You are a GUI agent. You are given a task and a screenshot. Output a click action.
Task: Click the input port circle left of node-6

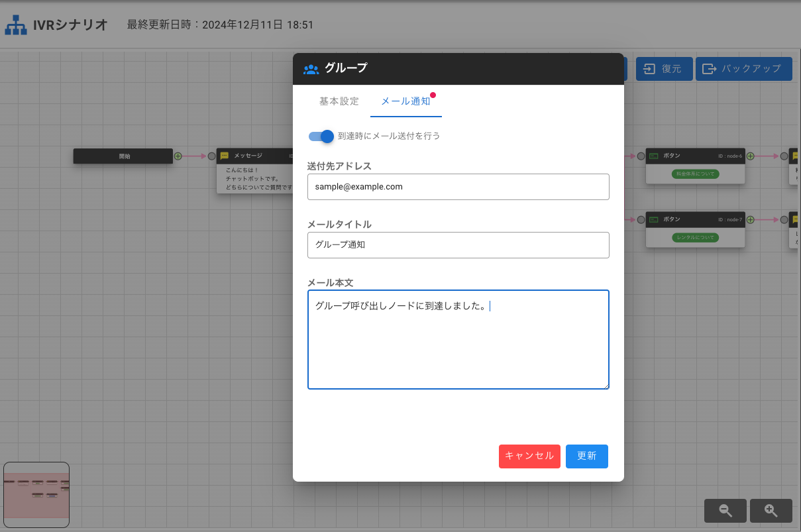(x=641, y=156)
